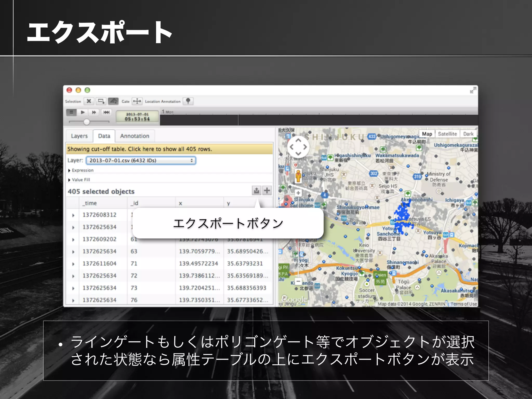Screen dimensions: 532x399
Task: Switch map to Dark style
Action: 468,134
